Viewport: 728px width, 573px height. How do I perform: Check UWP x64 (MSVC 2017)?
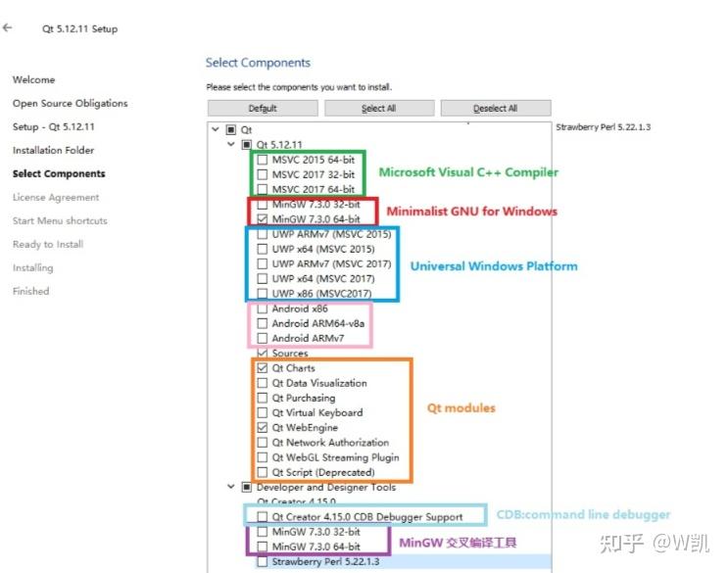point(263,278)
